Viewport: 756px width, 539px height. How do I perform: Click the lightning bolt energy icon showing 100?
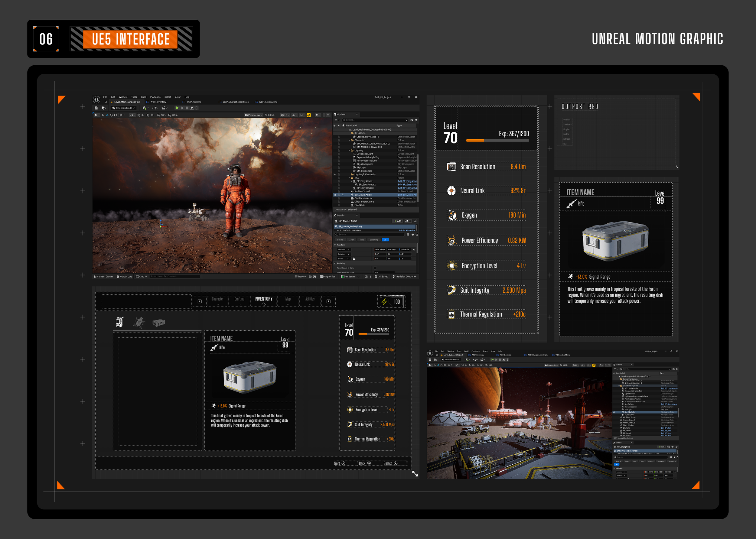click(384, 302)
